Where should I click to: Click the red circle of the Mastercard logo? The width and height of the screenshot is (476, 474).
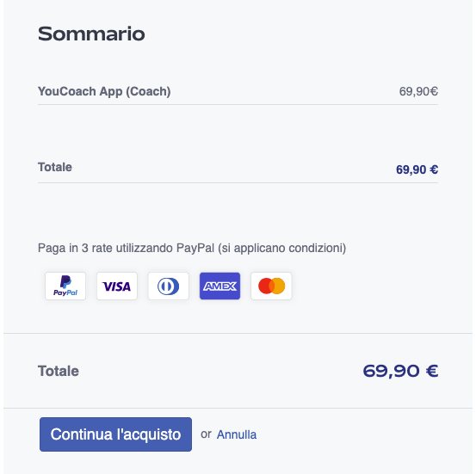(265, 286)
